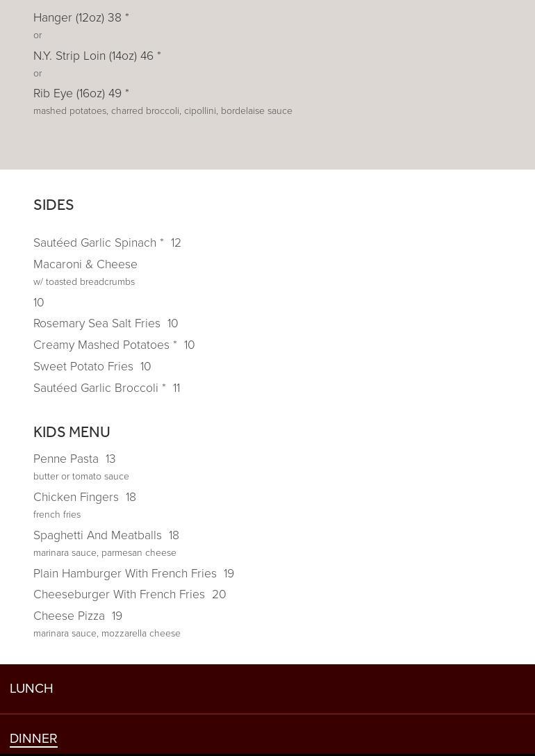Viewport: 535px width, 756px height.
Task: Click Rosemary Sea Salt Fries
Action: click(97, 323)
